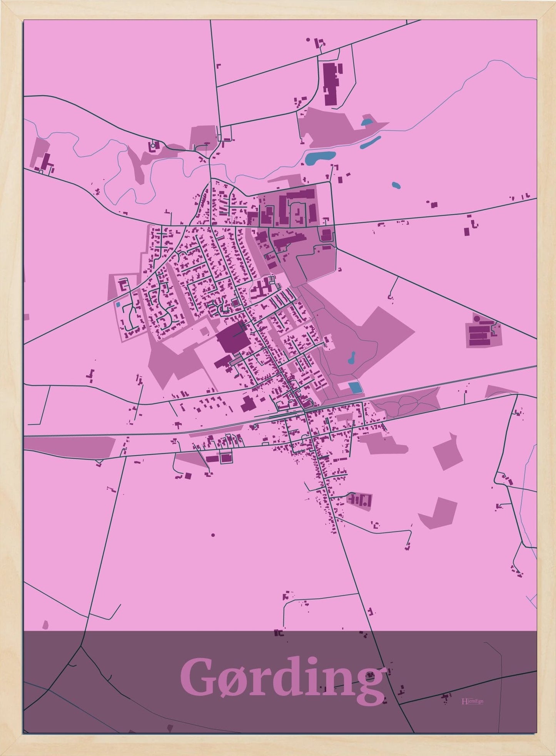Image resolution: width=556 pixels, height=756 pixels.
Task: Click the blue rectangular pond beside the railway
Action: (x=355, y=388)
